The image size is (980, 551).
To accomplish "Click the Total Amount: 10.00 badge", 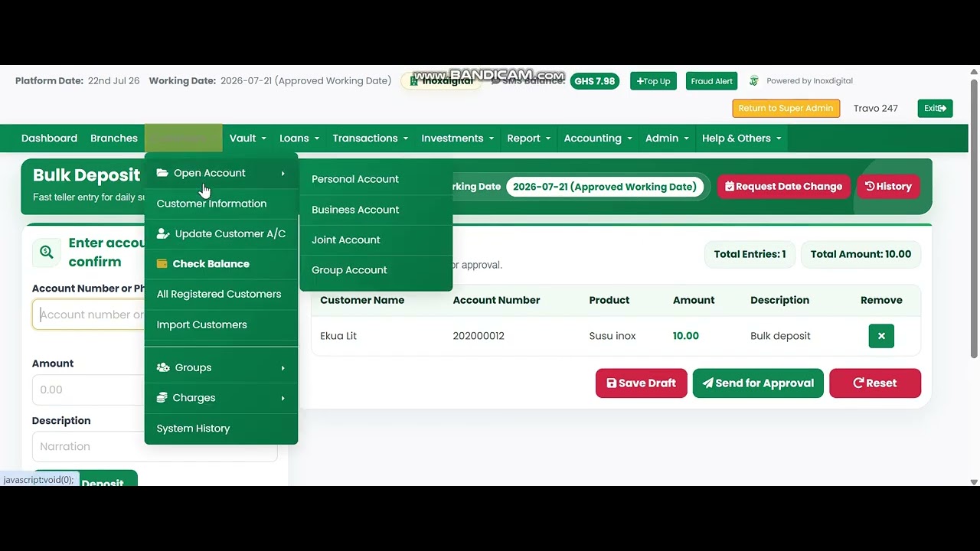I will coord(861,255).
